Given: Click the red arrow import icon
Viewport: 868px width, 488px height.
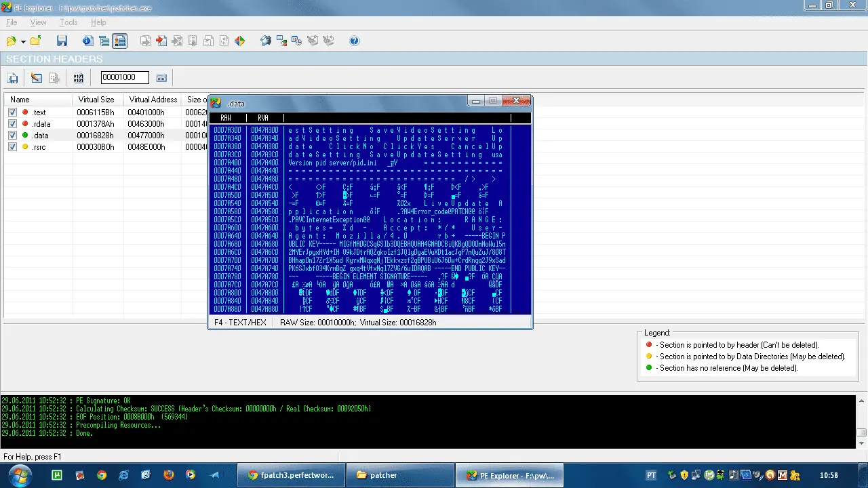Looking at the screenshot, I should coord(161,41).
